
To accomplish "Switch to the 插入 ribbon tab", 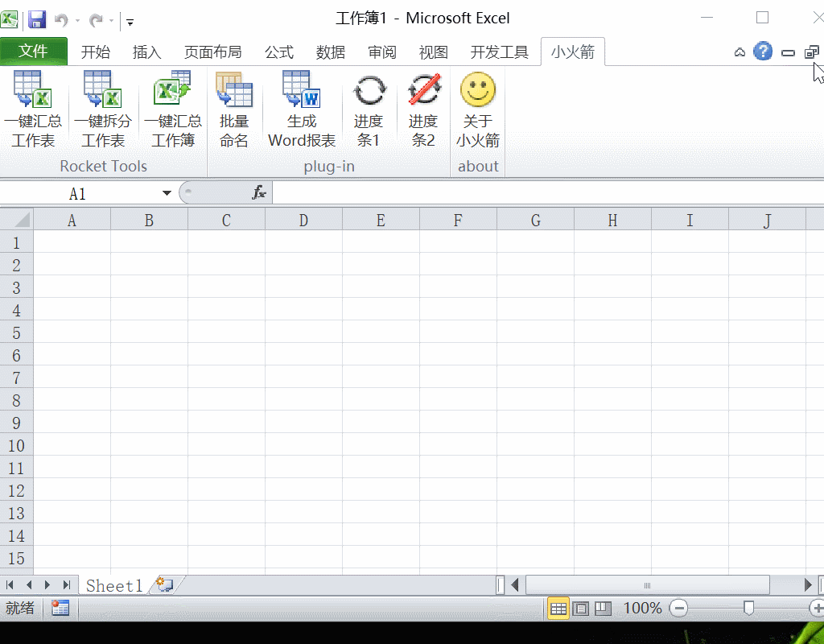I will point(147,52).
